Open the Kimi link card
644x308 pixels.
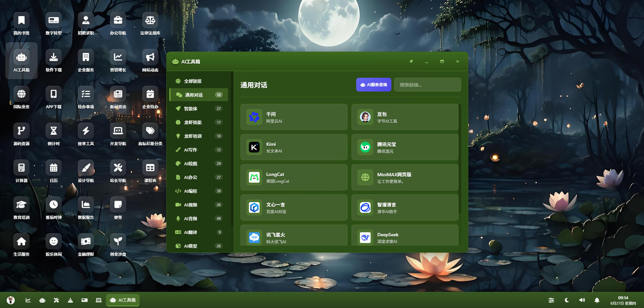[x=294, y=147]
